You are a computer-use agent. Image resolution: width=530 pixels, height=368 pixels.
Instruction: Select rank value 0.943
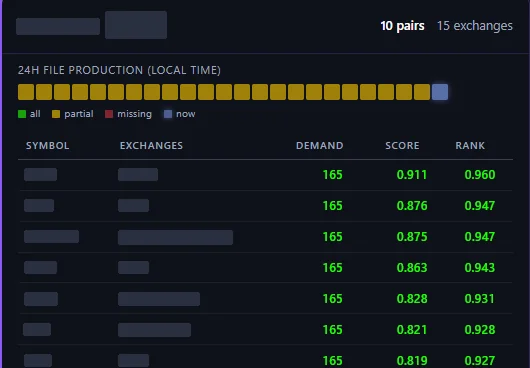(x=480, y=268)
